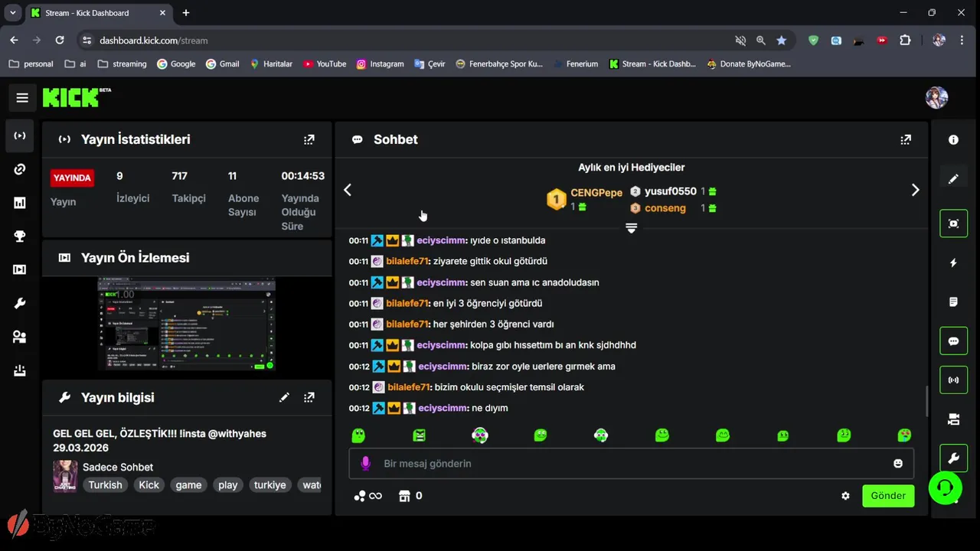This screenshot has width=980, height=551.
Task: Click the Sadece Sohbet category name
Action: 118,467
